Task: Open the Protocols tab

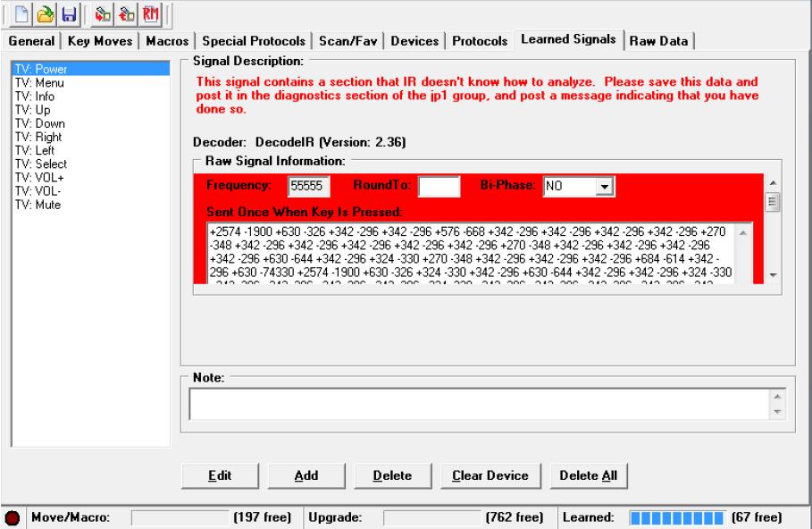Action: point(480,41)
